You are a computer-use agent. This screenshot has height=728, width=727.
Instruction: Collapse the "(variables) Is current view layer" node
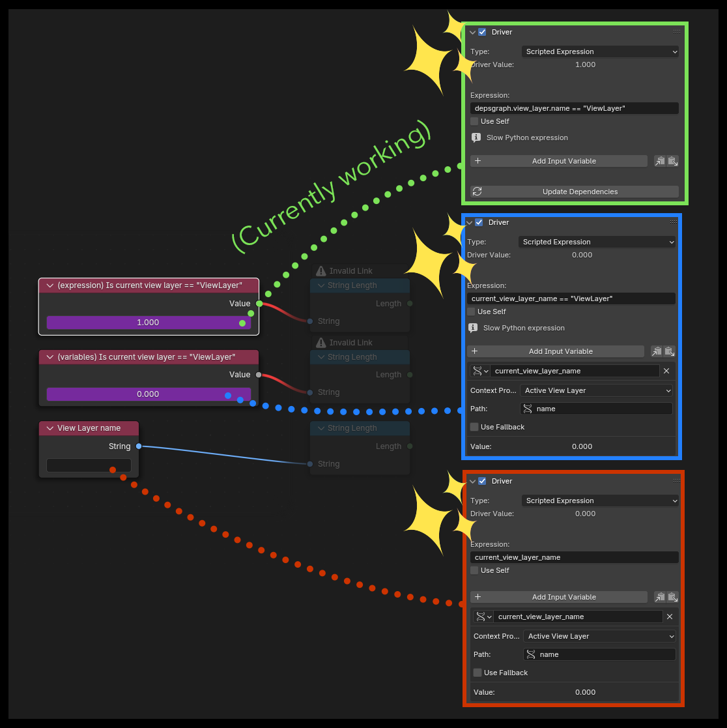pos(50,357)
